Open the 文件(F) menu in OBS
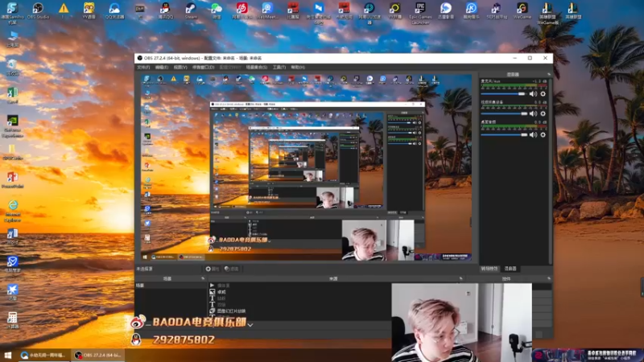The width and height of the screenshot is (644, 362). (144, 68)
